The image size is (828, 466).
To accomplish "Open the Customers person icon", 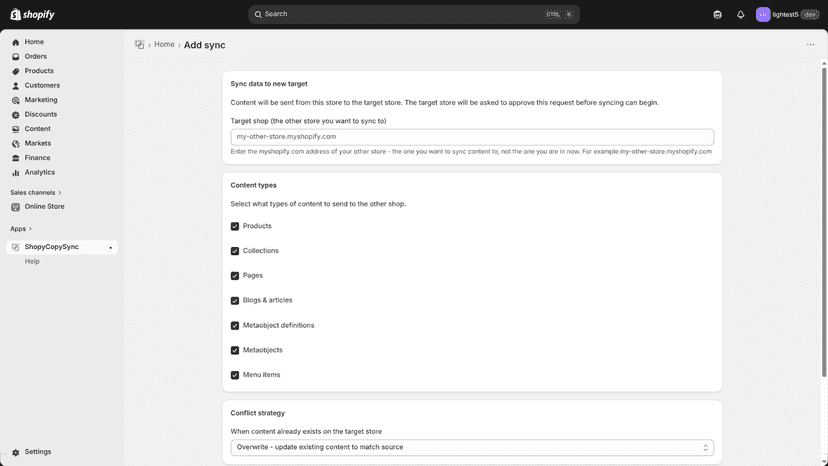I will (x=15, y=86).
